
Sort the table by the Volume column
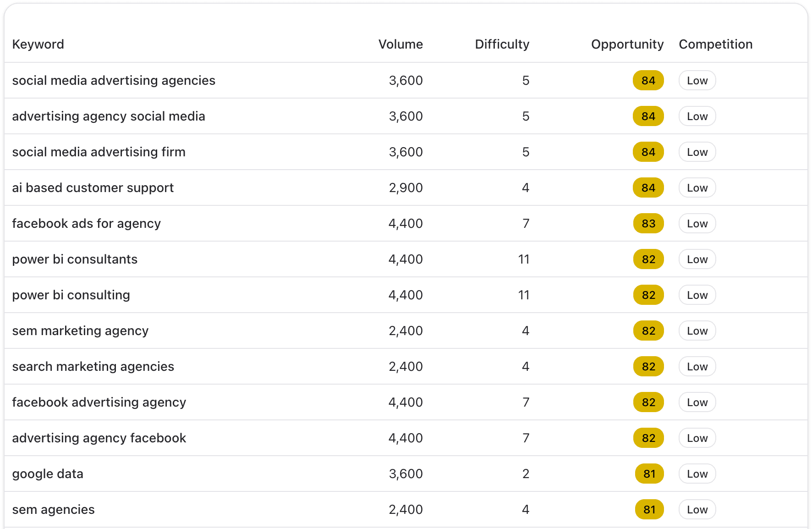coord(401,44)
